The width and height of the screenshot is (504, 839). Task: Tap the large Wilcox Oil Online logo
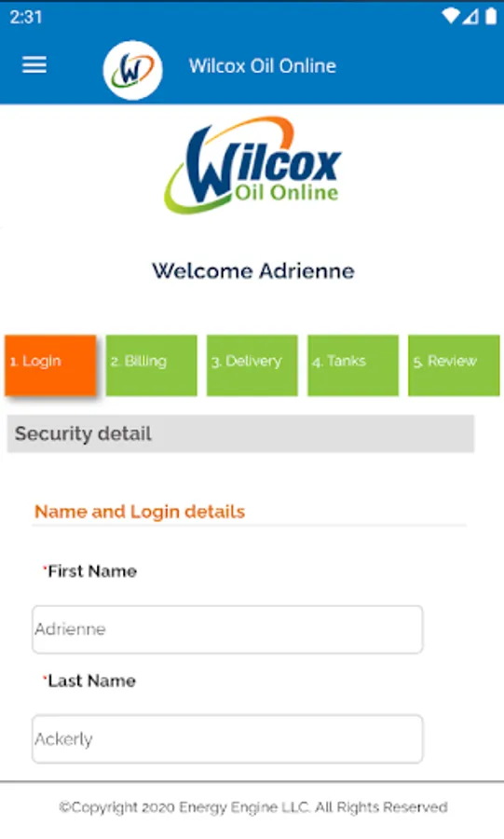click(252, 165)
